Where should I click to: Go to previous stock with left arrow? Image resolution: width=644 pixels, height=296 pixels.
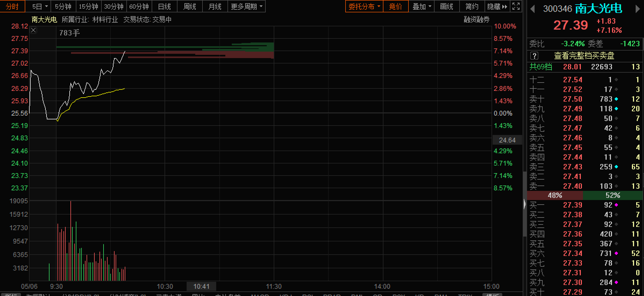532,9
